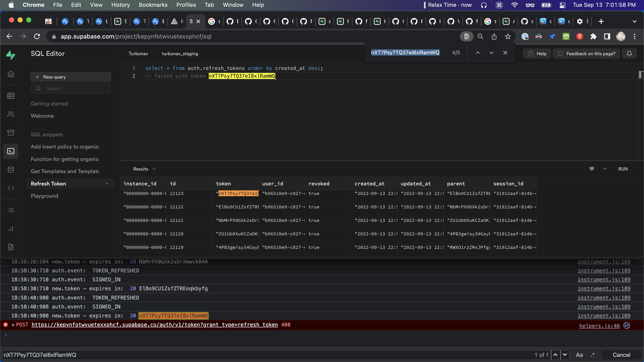644x362 pixels.
Task: Click the New query button
Action: tap(70, 77)
